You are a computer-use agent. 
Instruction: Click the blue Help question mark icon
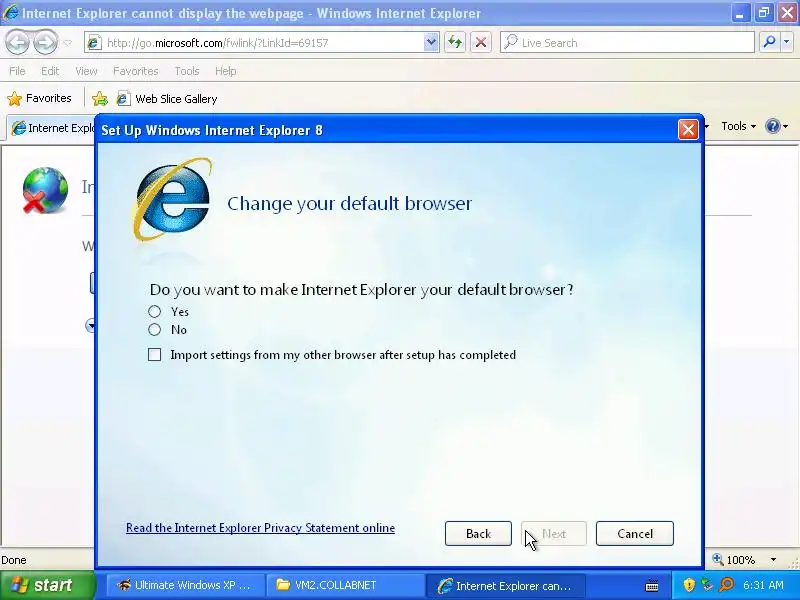(x=772, y=126)
